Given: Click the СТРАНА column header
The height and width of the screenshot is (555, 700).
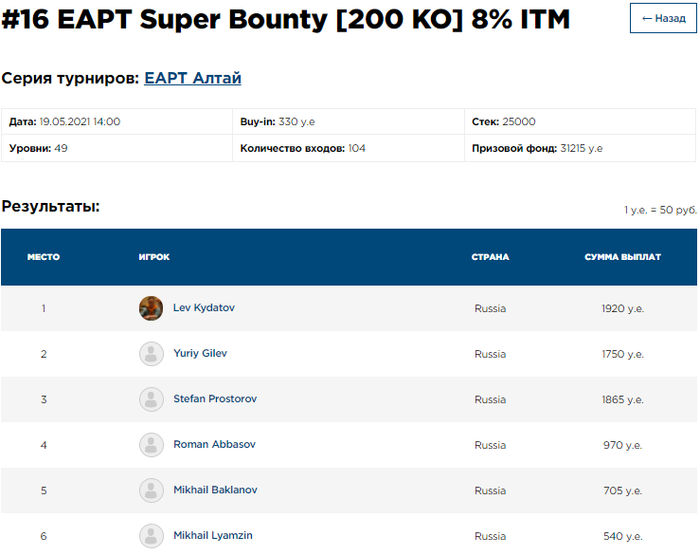Looking at the screenshot, I should [x=490, y=257].
